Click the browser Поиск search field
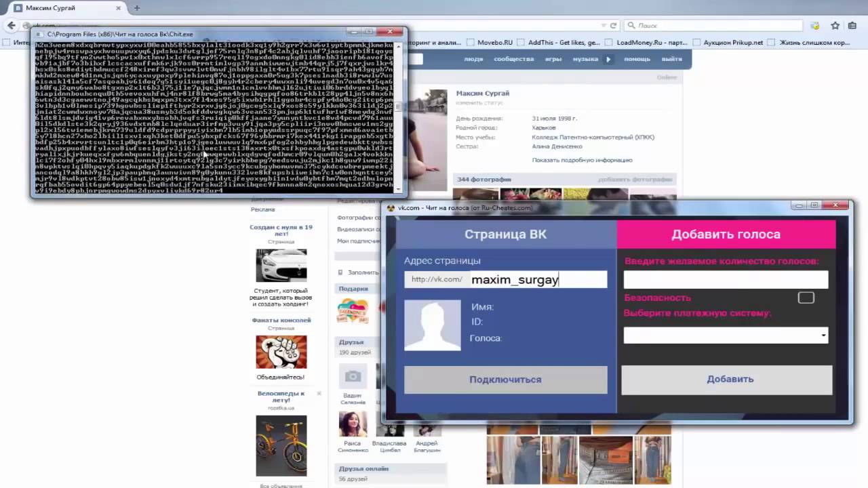Screen dimensions: 868x488 [714, 26]
